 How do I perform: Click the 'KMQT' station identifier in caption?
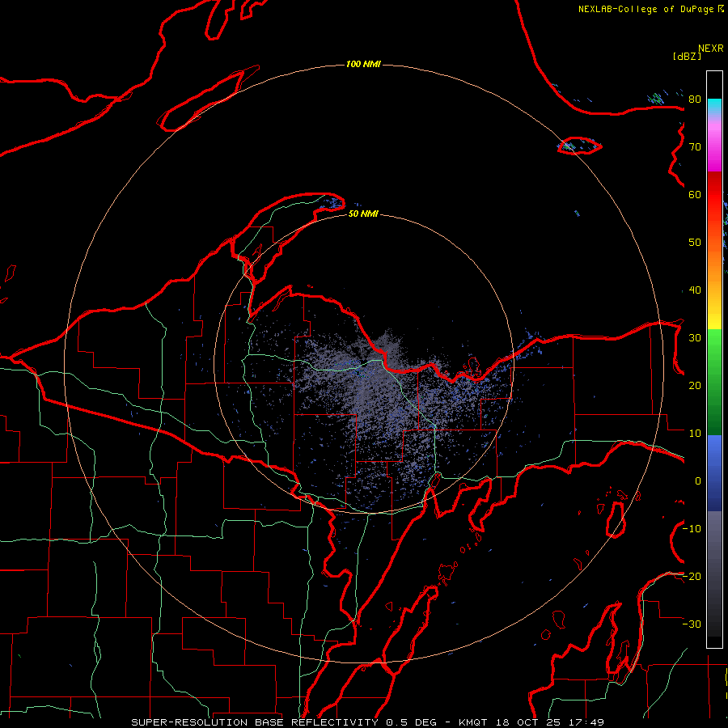coord(472,722)
